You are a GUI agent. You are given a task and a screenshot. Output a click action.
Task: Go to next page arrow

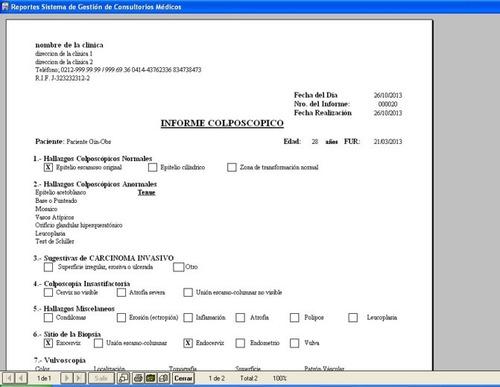(x=67, y=378)
